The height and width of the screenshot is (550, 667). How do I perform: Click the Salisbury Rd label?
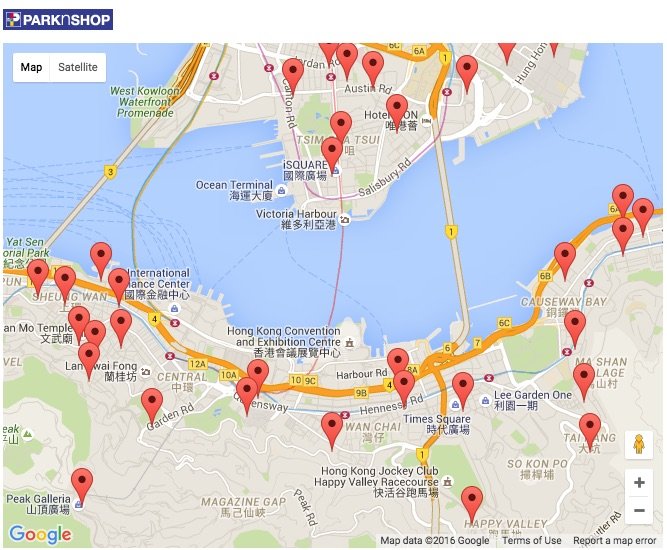385,177
